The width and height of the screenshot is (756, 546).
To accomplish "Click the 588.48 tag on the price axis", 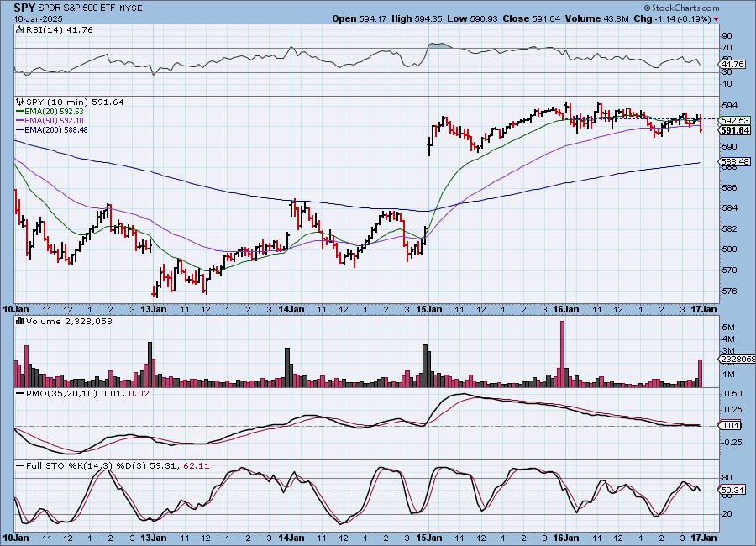I will (x=735, y=162).
